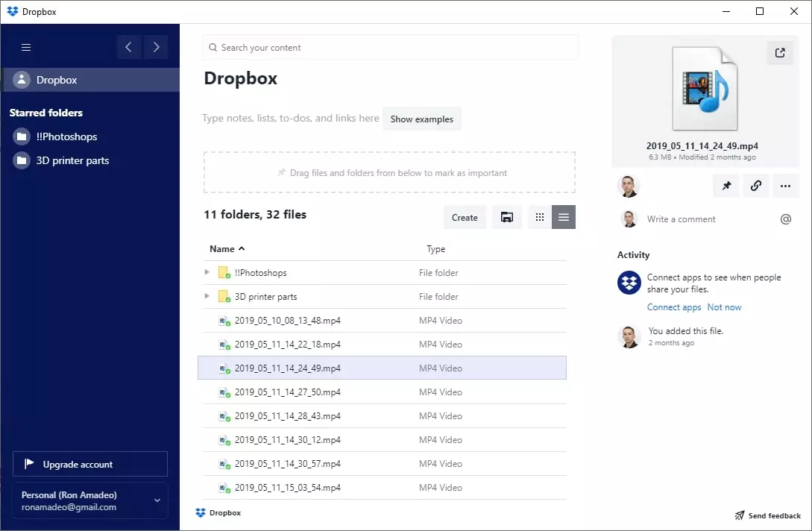The width and height of the screenshot is (812, 531).
Task: Click the Connect apps link
Action: (673, 307)
